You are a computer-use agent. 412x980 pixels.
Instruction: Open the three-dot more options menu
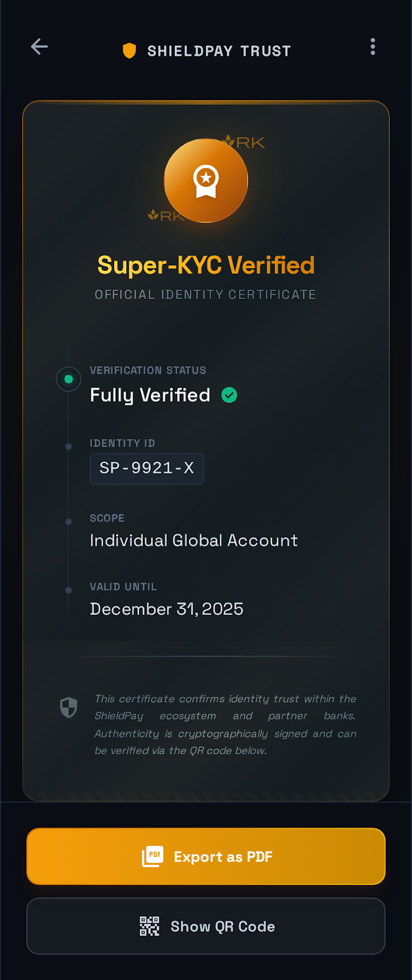click(373, 47)
